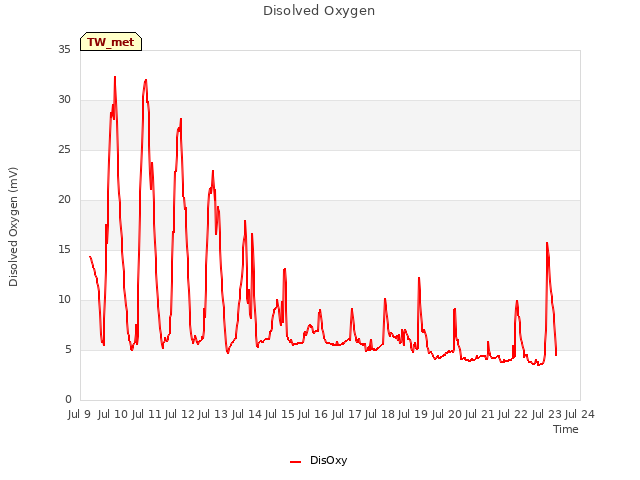
Task: Click the red DisOxy legend line swatch
Action: [x=296, y=462]
